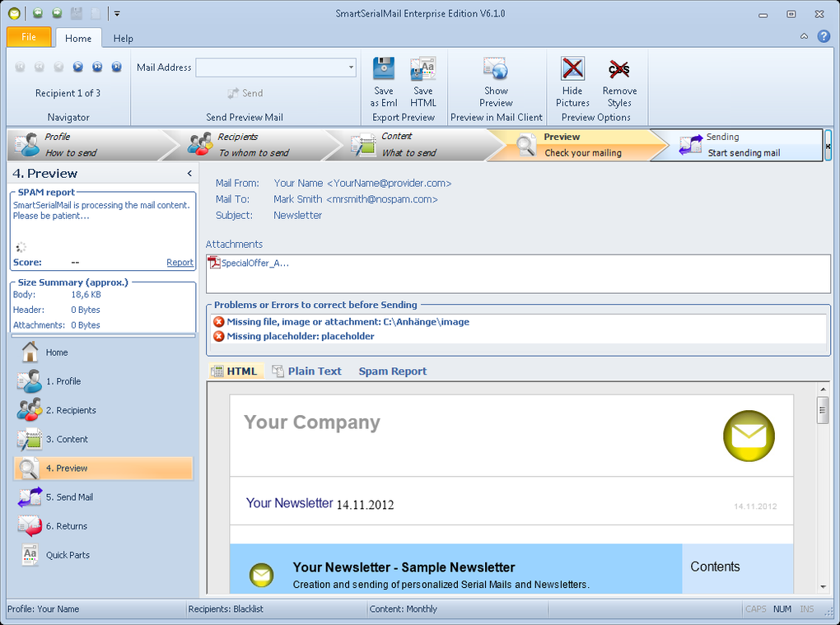Click 'Profile: Your Name' status bar entry
This screenshot has height=625, width=840.
point(44,609)
